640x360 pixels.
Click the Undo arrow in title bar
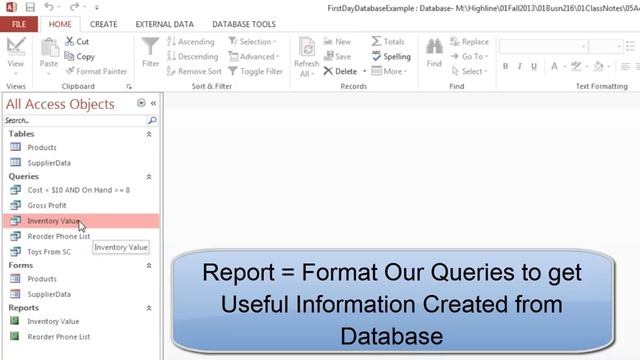pyautogui.click(x=49, y=7)
